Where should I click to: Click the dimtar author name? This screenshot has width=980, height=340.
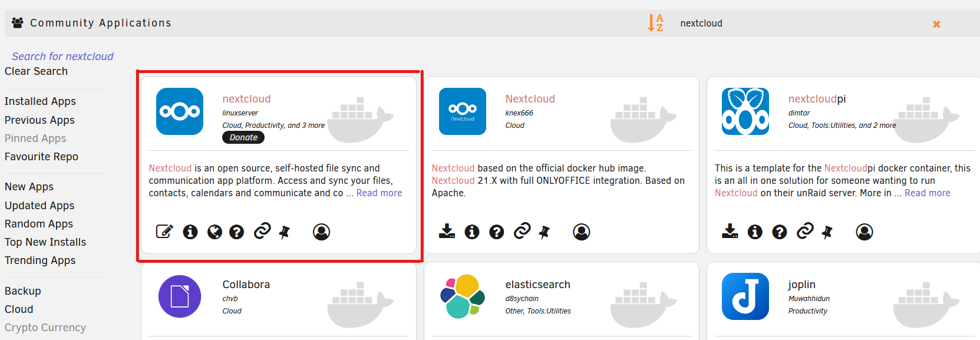pos(799,113)
